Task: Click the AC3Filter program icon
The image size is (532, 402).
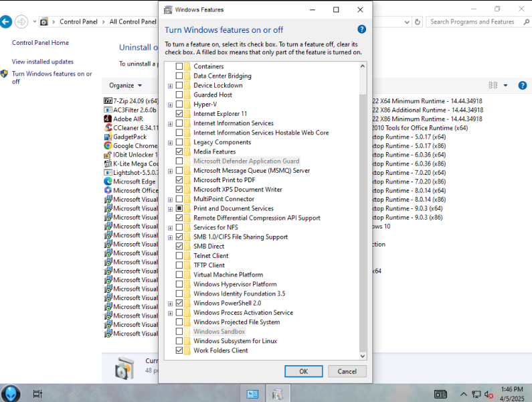Action: pos(108,110)
